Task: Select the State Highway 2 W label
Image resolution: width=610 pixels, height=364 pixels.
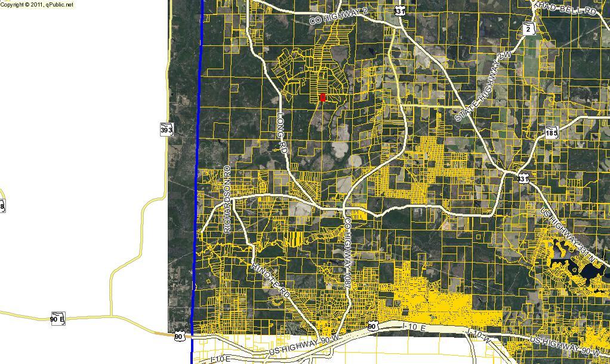Action: click(x=483, y=87)
